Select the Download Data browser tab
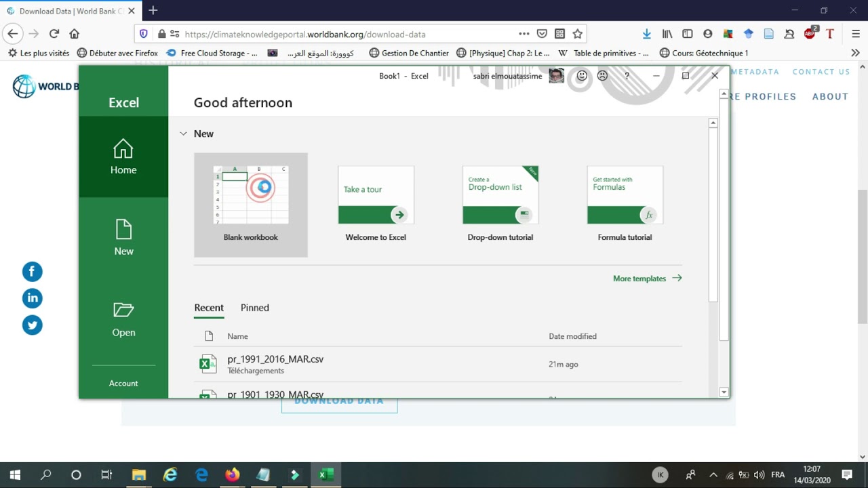Screen dimensions: 868x488 pyautogui.click(x=71, y=11)
